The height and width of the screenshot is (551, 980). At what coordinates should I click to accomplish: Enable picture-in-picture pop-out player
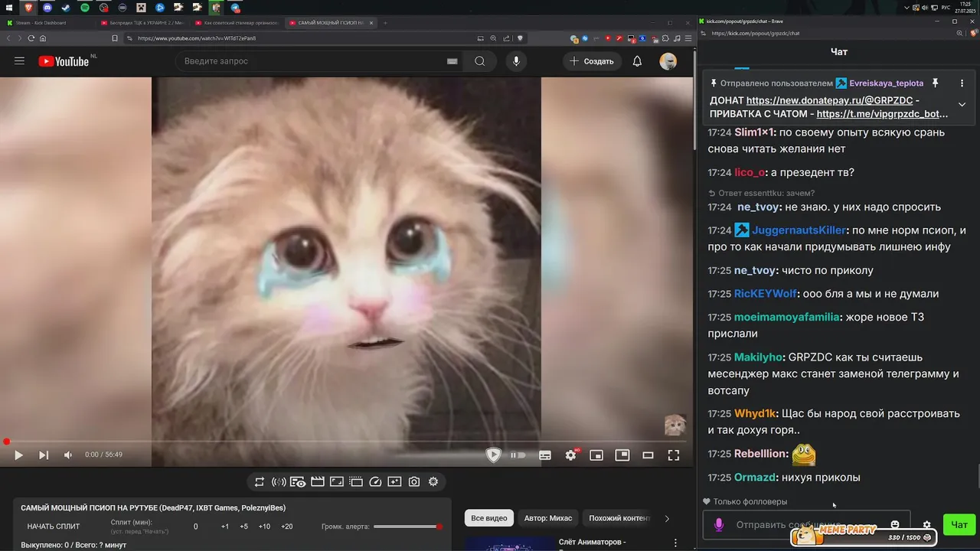pos(622,455)
